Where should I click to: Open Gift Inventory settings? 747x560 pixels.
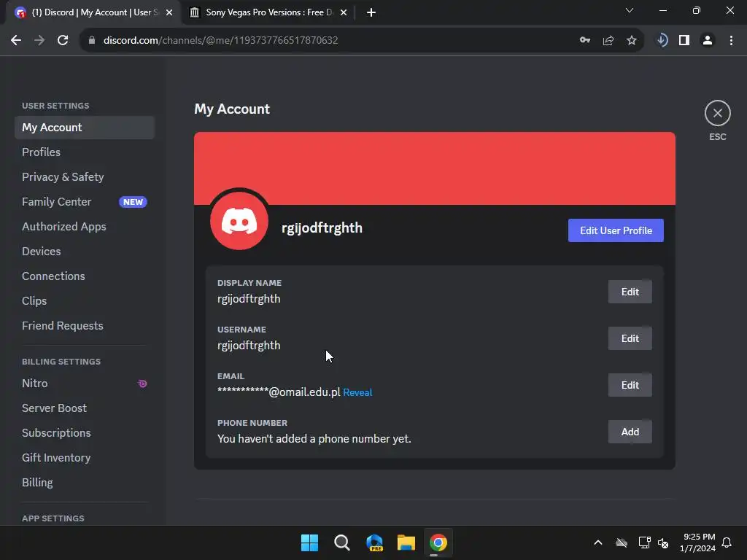click(85, 458)
